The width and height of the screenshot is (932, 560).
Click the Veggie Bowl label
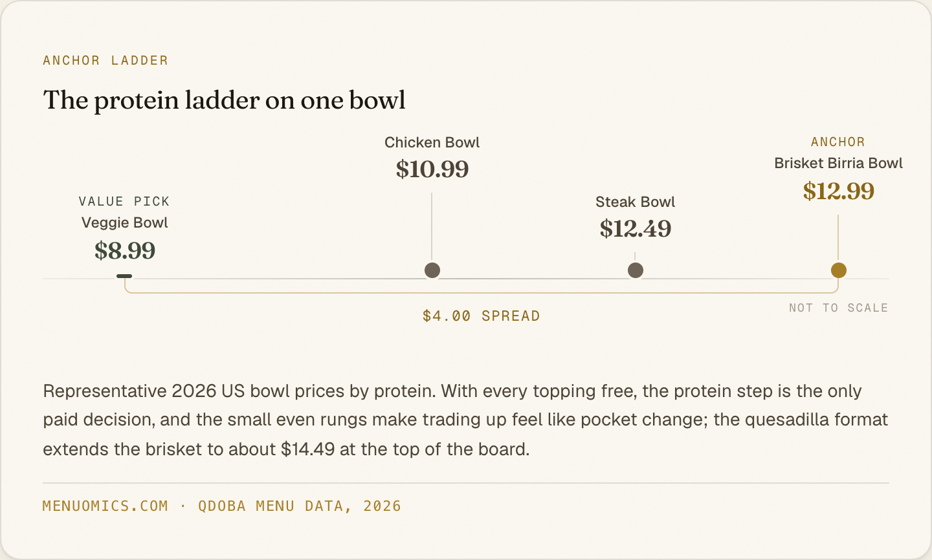[125, 223]
